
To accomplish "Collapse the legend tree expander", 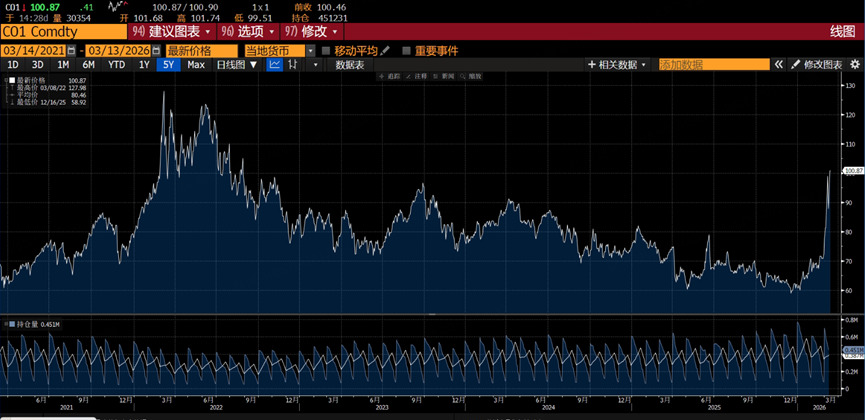I will click(6, 81).
